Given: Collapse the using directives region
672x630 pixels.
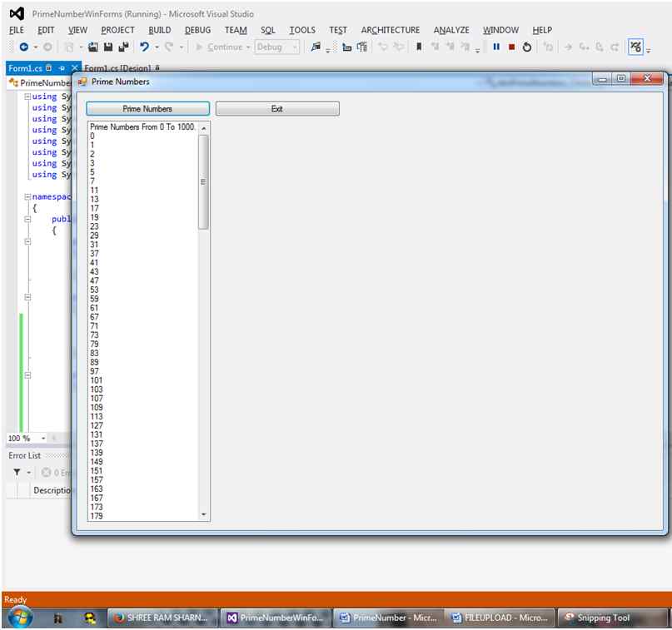Looking at the screenshot, I should (27, 97).
